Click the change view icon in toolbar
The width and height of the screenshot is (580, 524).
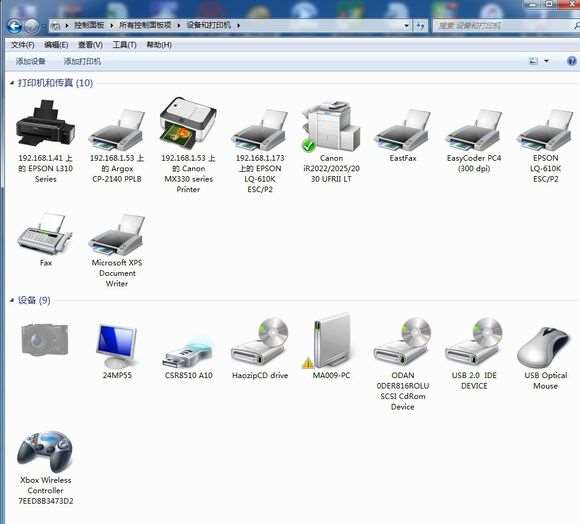(533, 61)
